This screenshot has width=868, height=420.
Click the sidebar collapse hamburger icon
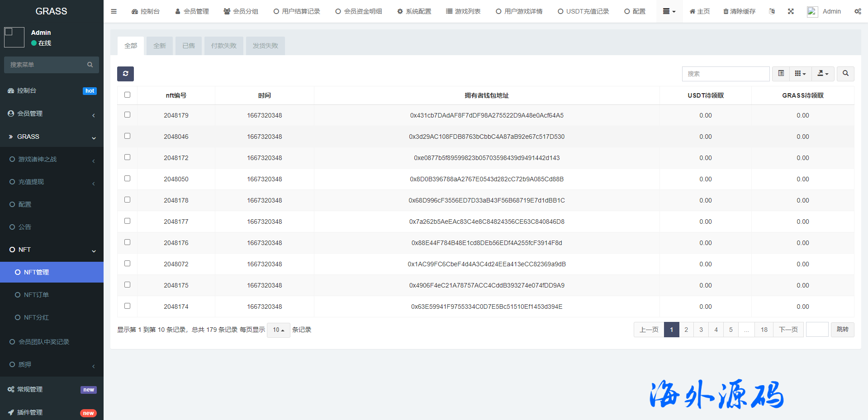coord(114,11)
